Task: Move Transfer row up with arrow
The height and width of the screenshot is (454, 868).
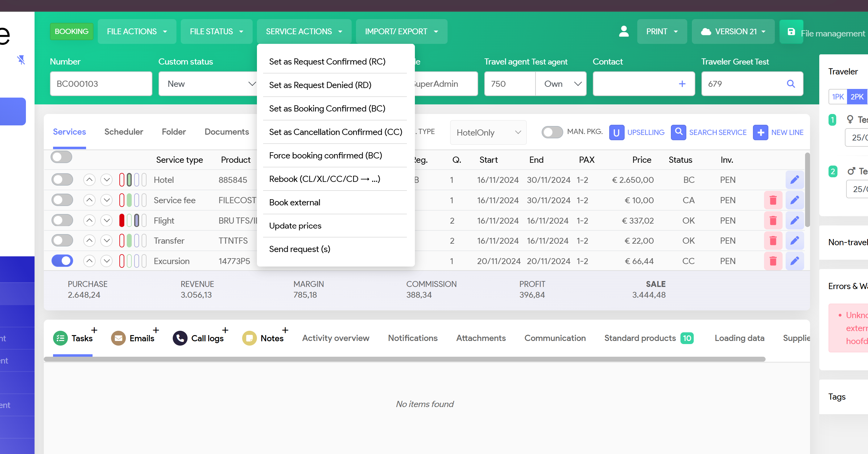Action: coord(89,241)
